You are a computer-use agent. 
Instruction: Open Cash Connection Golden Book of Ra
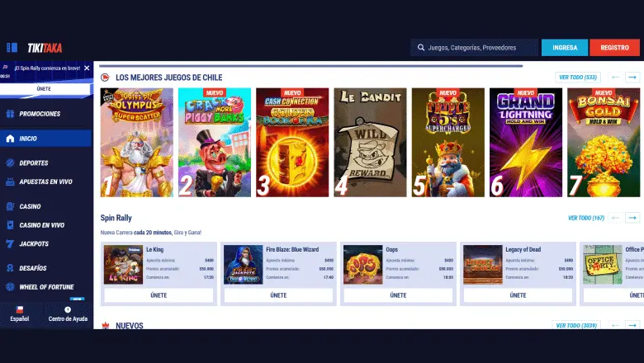point(292,143)
